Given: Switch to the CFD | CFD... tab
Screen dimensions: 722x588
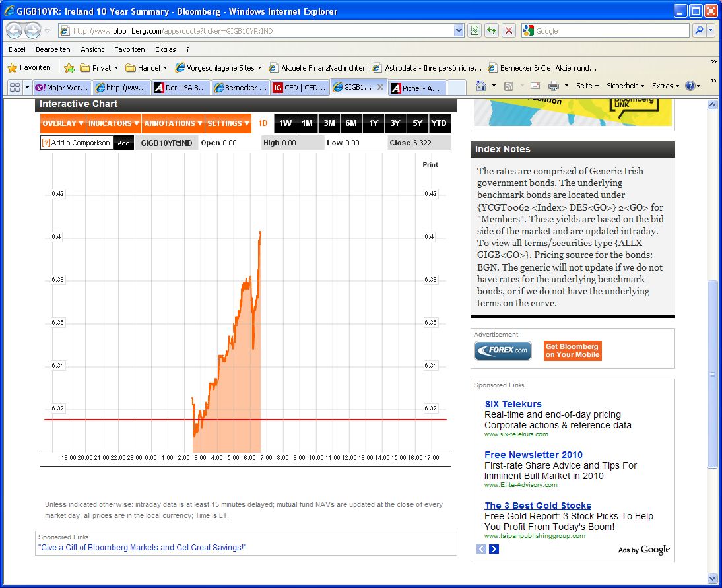Looking at the screenshot, I should [x=300, y=88].
